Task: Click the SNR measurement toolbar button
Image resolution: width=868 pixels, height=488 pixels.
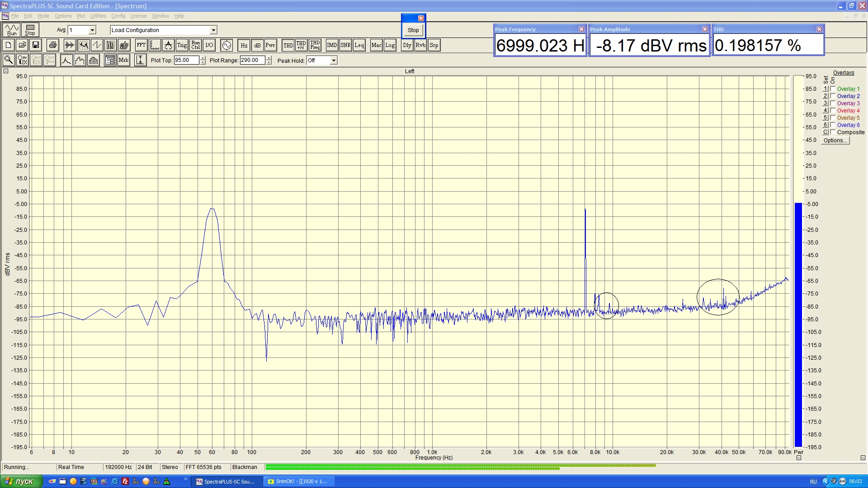Action: [x=345, y=45]
